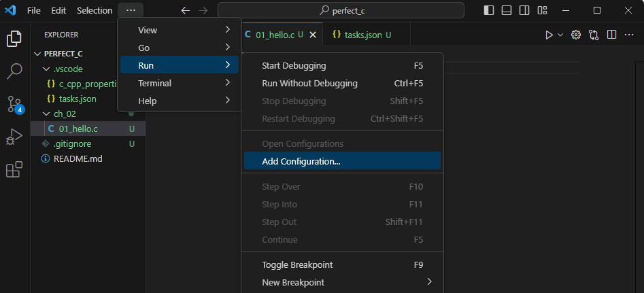This screenshot has width=644, height=293.
Task: Select 01_hello.c in the explorer tree
Action: point(88,129)
